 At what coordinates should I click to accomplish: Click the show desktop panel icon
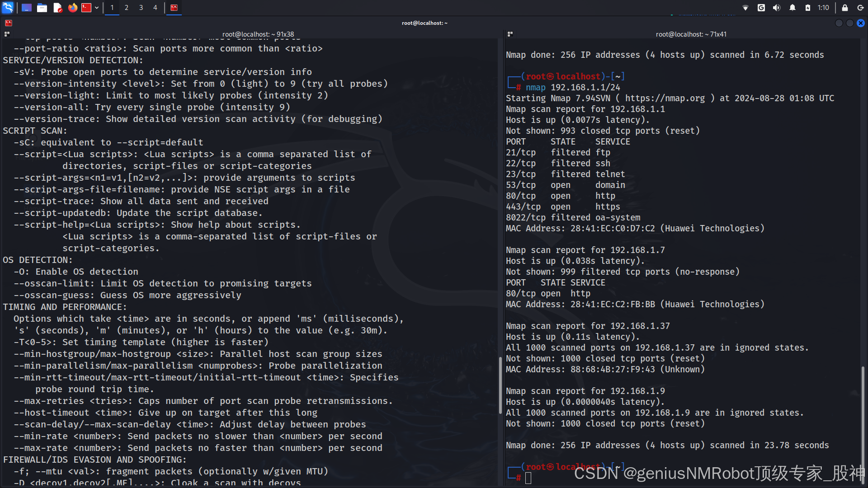(x=27, y=8)
